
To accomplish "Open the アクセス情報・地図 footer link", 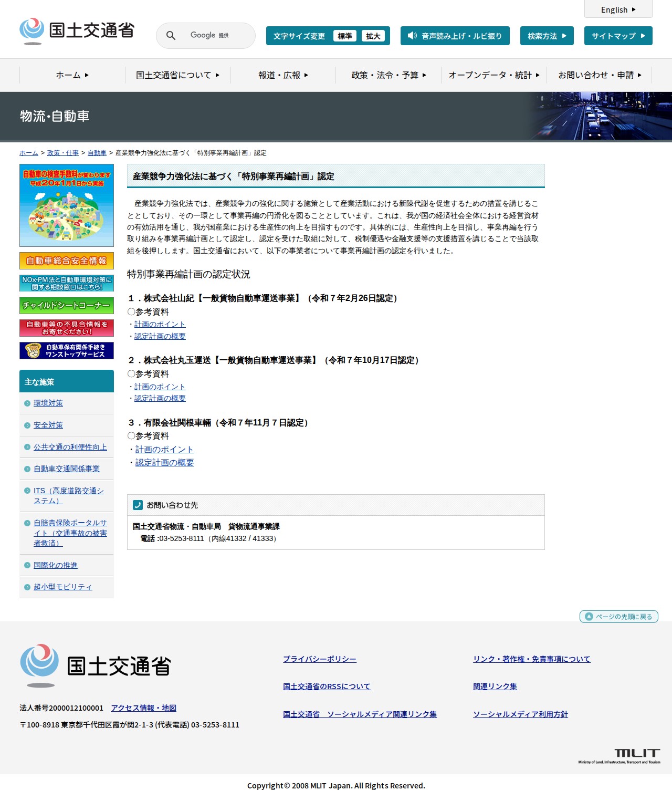I will point(144,708).
